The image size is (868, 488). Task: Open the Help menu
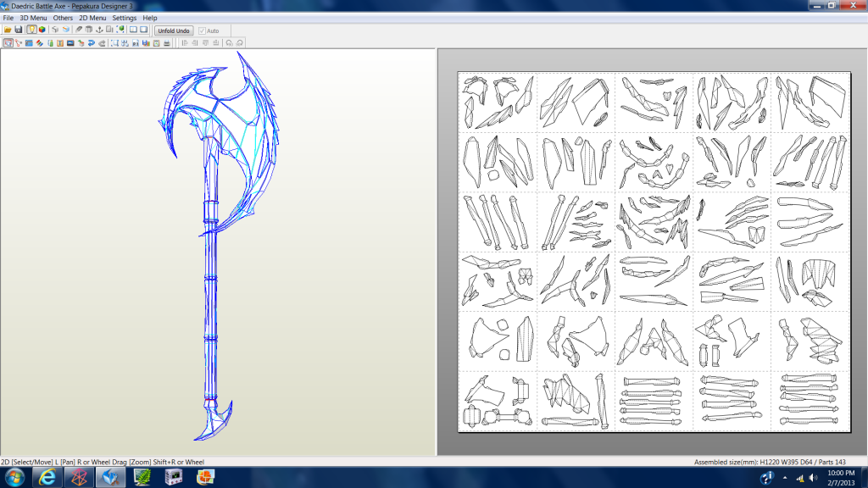coord(149,18)
